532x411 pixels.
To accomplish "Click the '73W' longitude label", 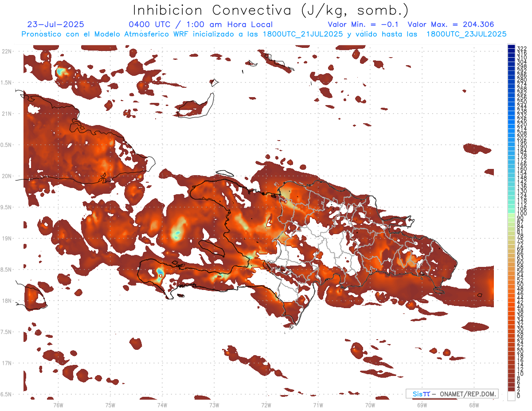I will click(214, 405).
